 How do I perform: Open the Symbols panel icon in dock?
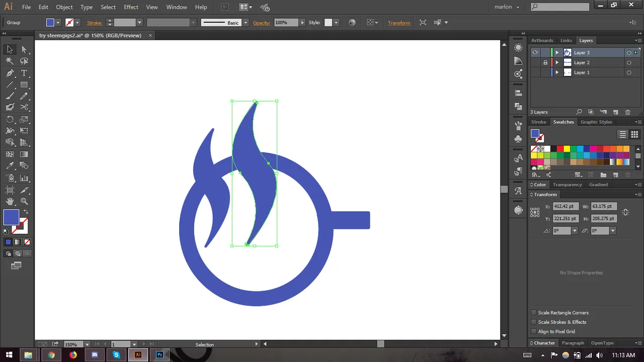coord(518,139)
